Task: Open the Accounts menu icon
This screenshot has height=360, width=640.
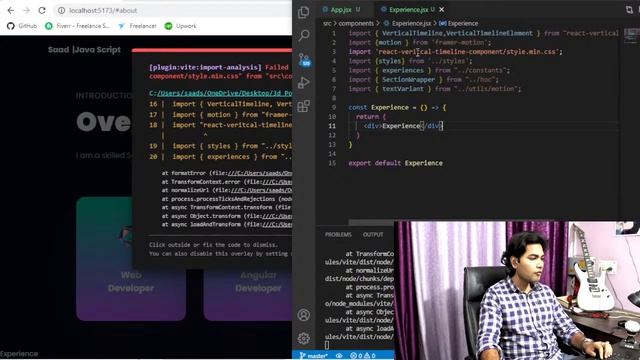Action: pos(304,315)
